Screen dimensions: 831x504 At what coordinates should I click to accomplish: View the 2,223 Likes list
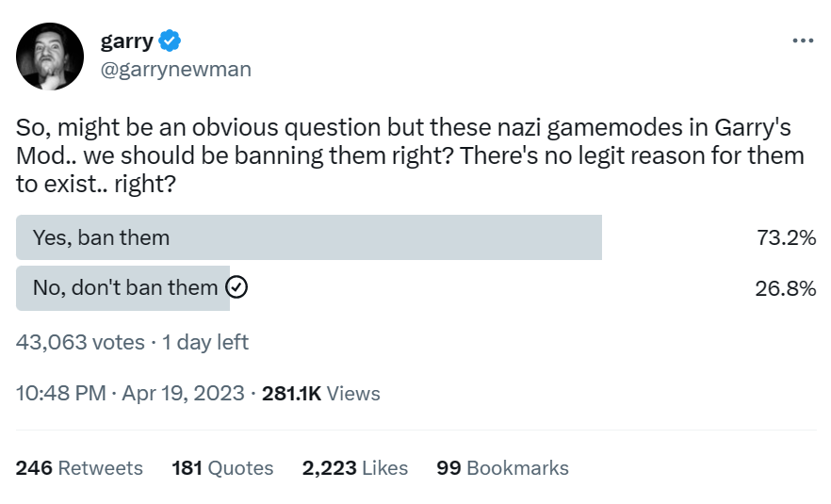click(x=355, y=467)
